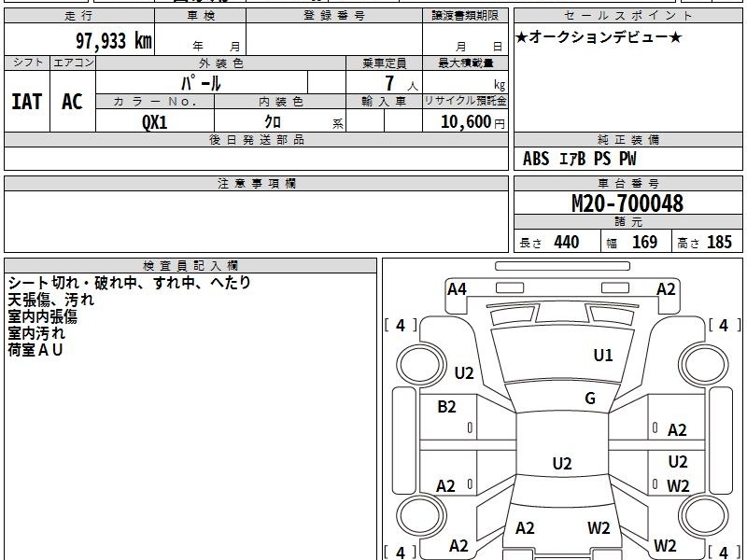This screenshot has width=747, height=560.
Task: Click the セールスポイント header
Action: (x=627, y=16)
